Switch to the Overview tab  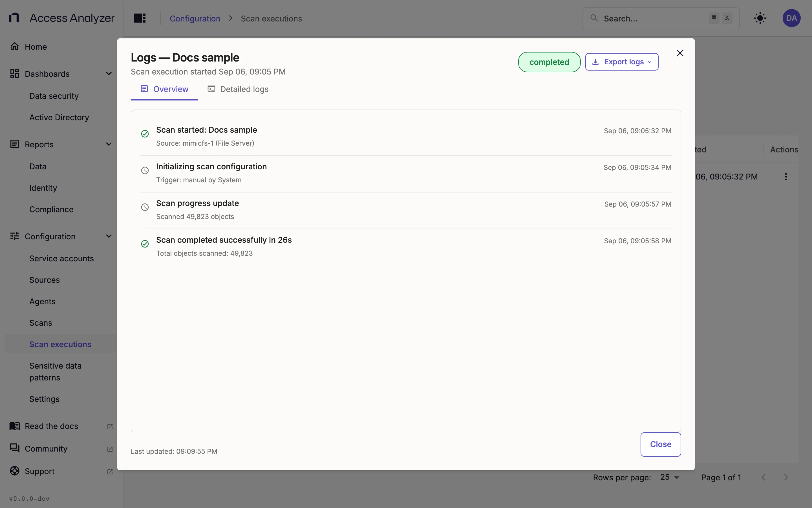pos(164,89)
